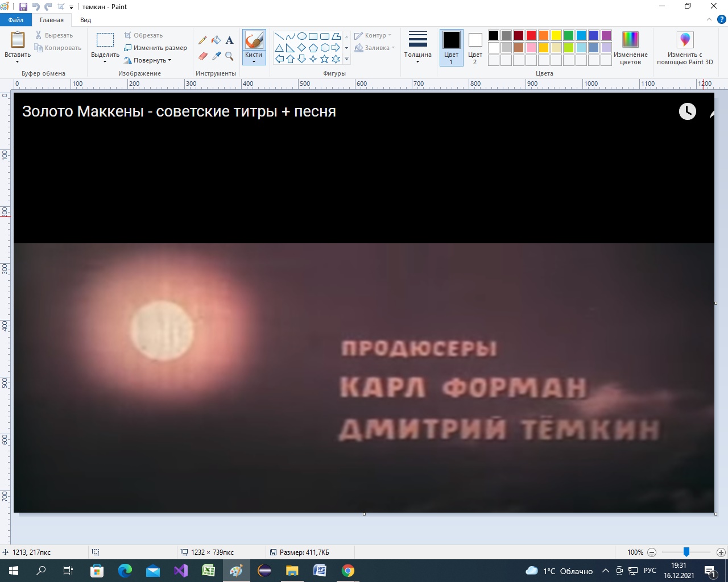728x582 pixels.
Task: Click the Копировать copy button
Action: [58, 48]
